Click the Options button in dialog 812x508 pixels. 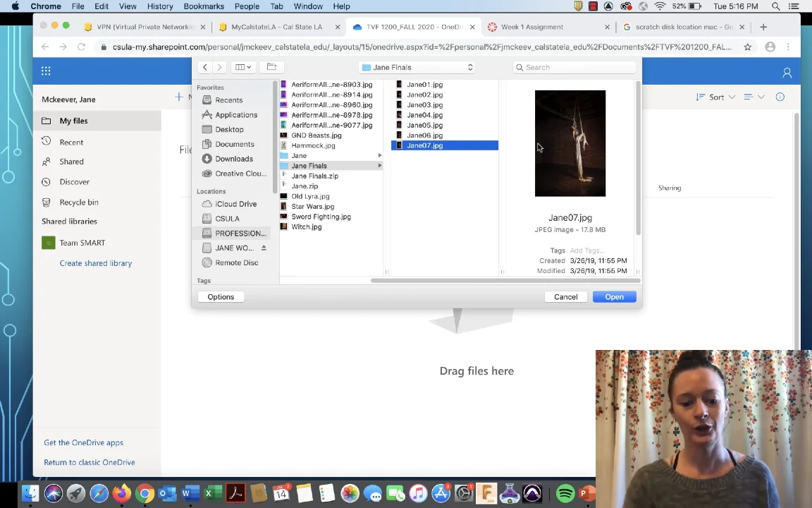coord(221,296)
